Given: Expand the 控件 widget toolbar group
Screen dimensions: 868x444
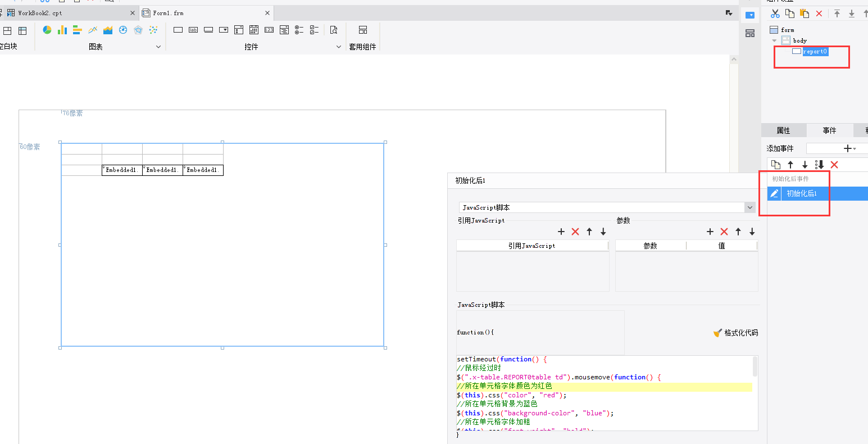Looking at the screenshot, I should click(339, 47).
